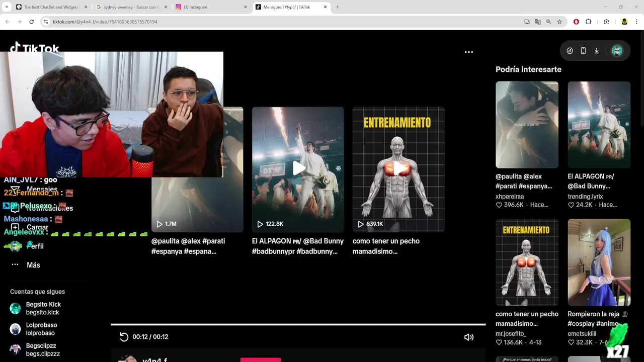The height and width of the screenshot is (362, 644).
Task: Click the Begsito Kick avatar
Action: point(15,308)
